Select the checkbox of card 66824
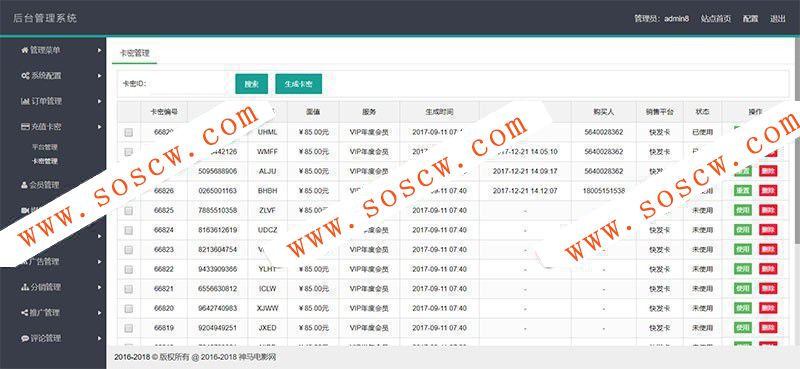 (129, 230)
